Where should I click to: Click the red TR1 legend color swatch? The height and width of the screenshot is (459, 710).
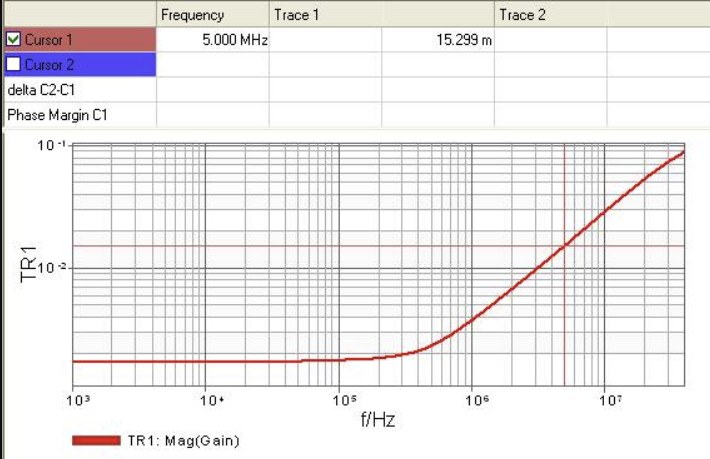click(96, 440)
